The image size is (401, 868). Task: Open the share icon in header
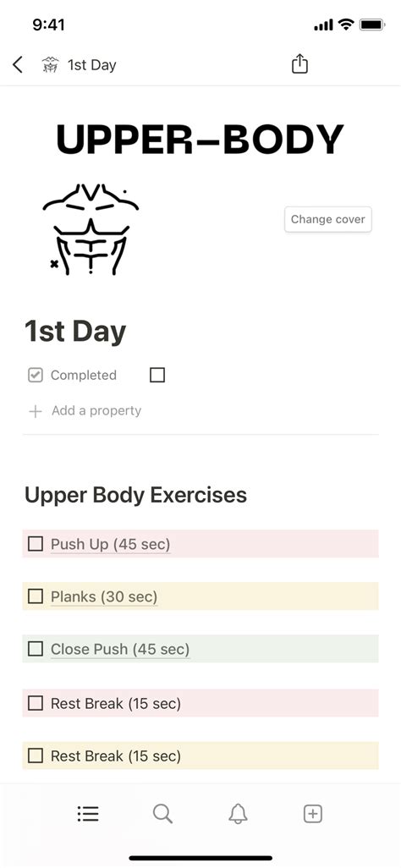tap(299, 63)
